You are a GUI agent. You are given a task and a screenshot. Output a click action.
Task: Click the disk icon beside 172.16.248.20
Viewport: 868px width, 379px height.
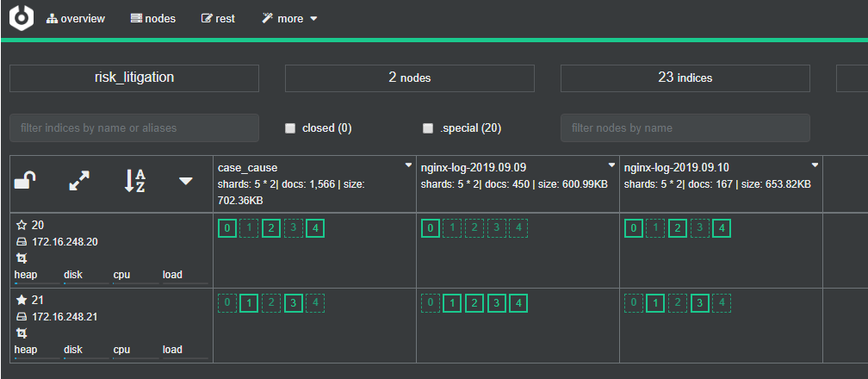pos(22,242)
